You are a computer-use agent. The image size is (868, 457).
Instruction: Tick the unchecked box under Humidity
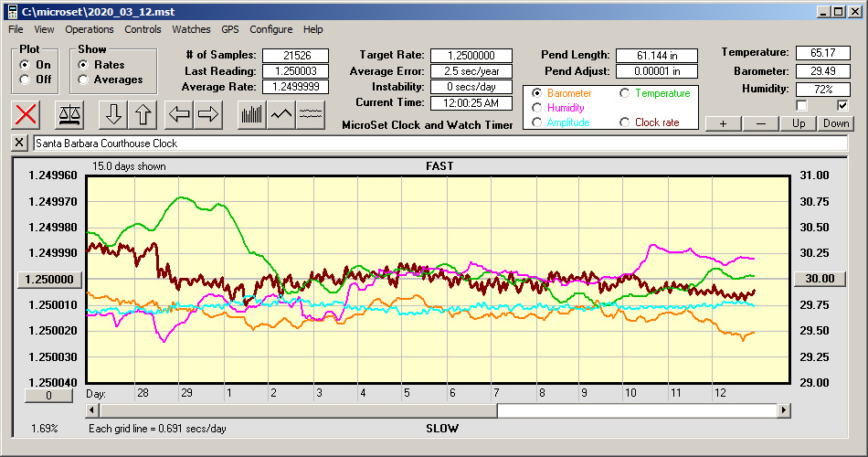pos(801,105)
